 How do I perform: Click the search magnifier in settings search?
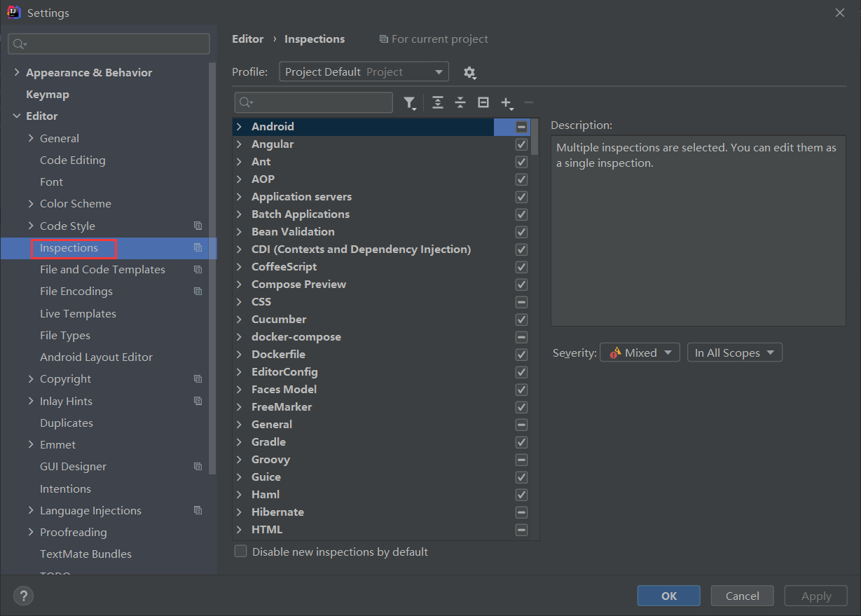[x=20, y=44]
